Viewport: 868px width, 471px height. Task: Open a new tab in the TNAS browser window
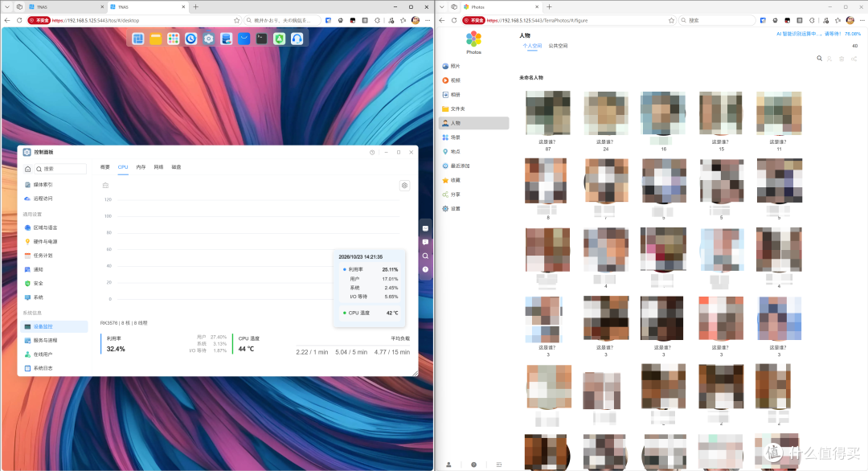click(x=195, y=6)
